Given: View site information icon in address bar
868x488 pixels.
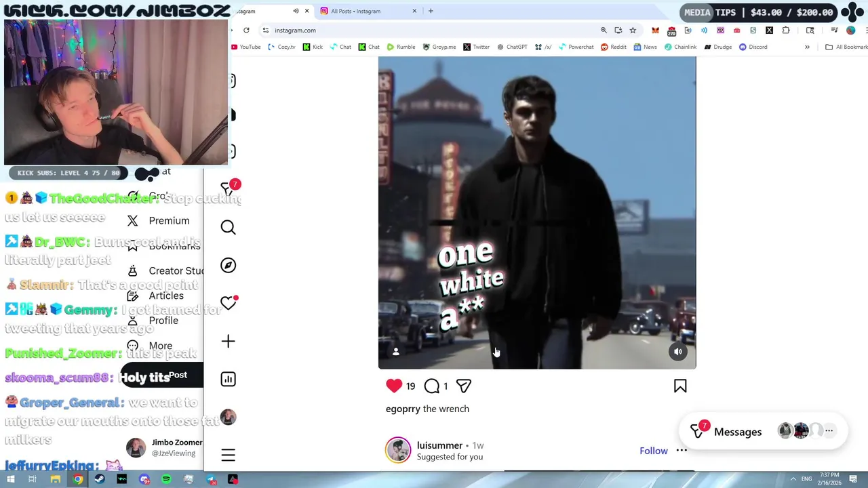Looking at the screenshot, I should click(267, 30).
